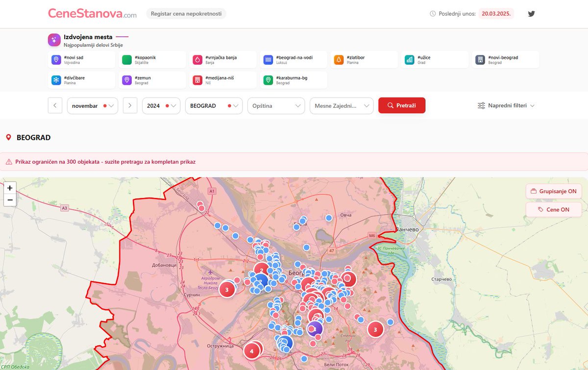588x370 pixels.
Task: Click the blue marker near Ovča
Action: tap(329, 218)
